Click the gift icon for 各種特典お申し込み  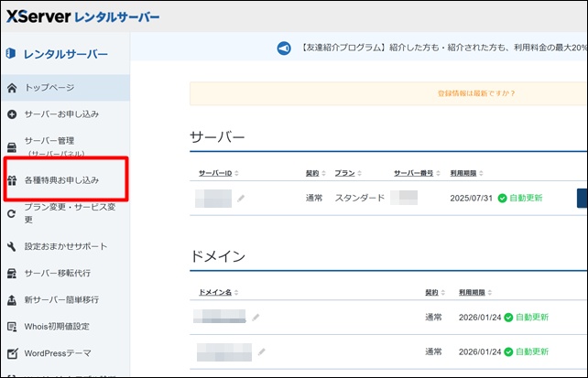click(12, 180)
